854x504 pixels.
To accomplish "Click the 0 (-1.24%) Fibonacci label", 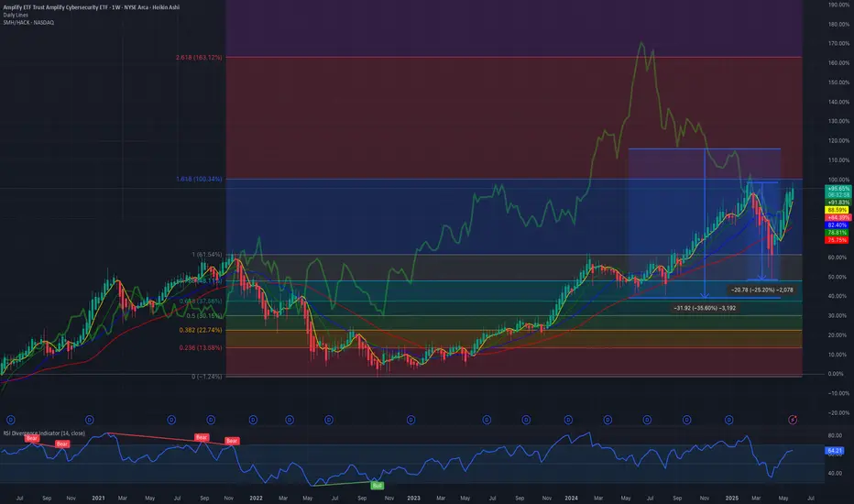I will (x=206, y=377).
